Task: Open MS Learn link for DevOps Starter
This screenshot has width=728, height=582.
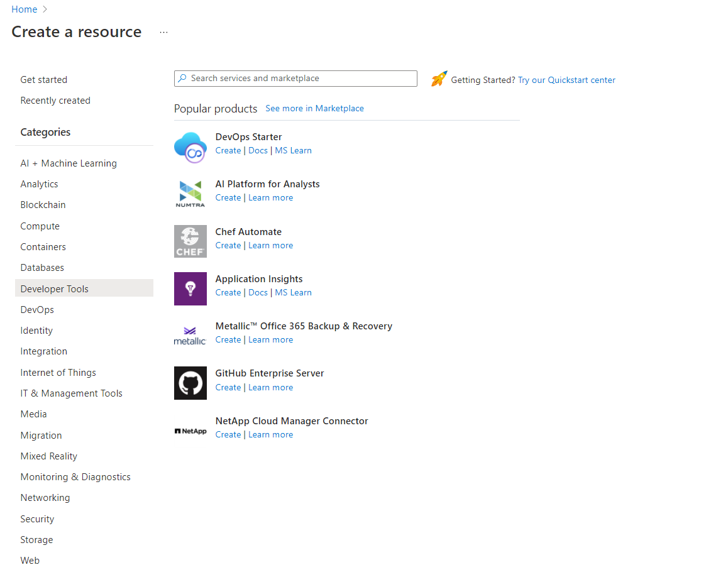Action: point(294,150)
